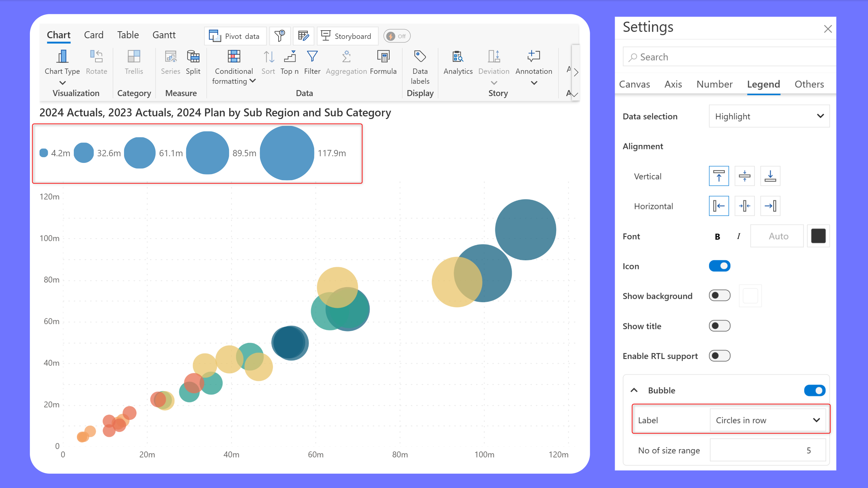Turn on Enable RTL support
Viewport: 868px width, 488px height.
coord(719,356)
